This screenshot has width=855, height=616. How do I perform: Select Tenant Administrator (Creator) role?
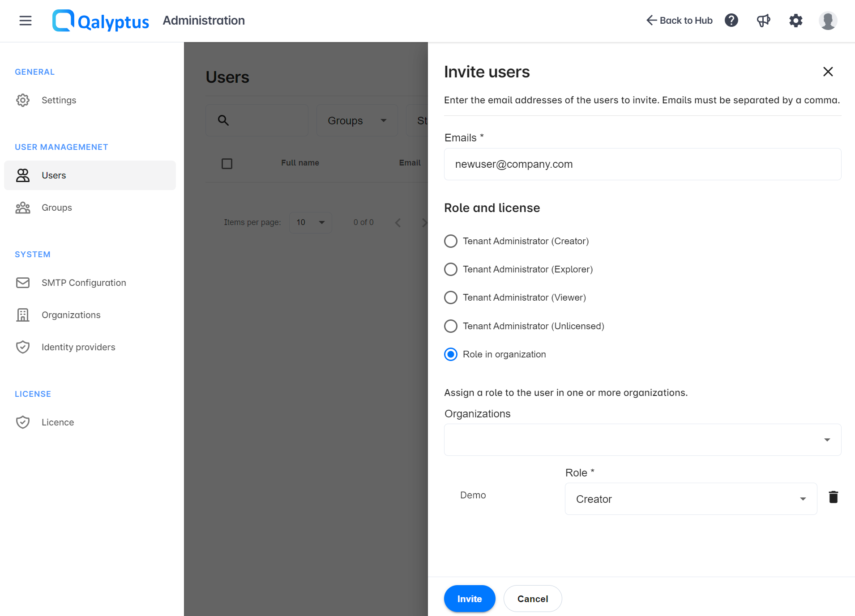point(451,241)
